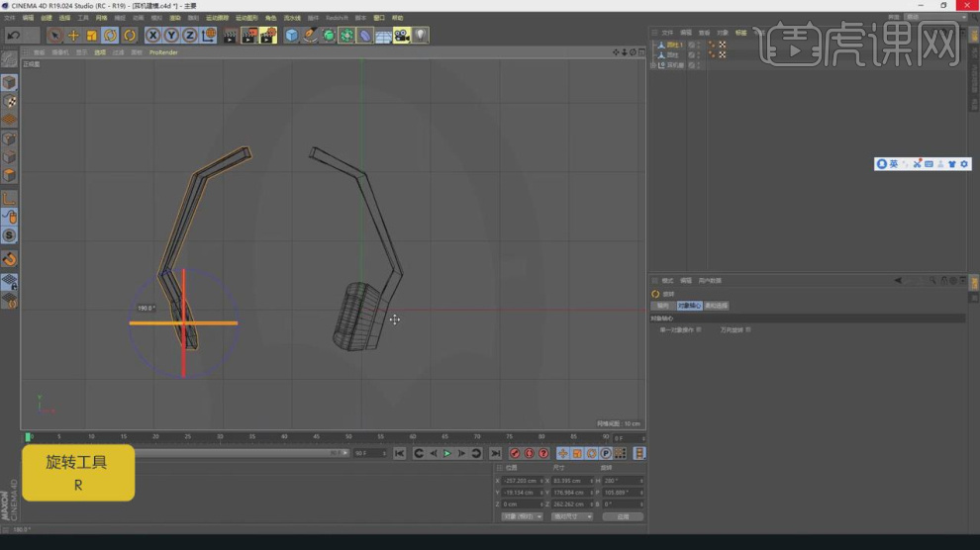
Task: Click the render to picture viewer icon
Action: pos(248,36)
